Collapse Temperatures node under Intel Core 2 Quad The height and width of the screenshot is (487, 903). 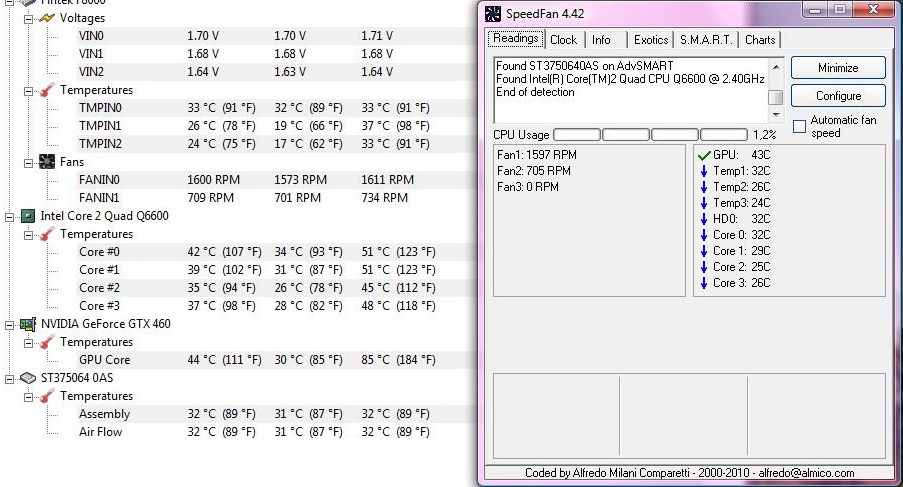[x=28, y=235]
